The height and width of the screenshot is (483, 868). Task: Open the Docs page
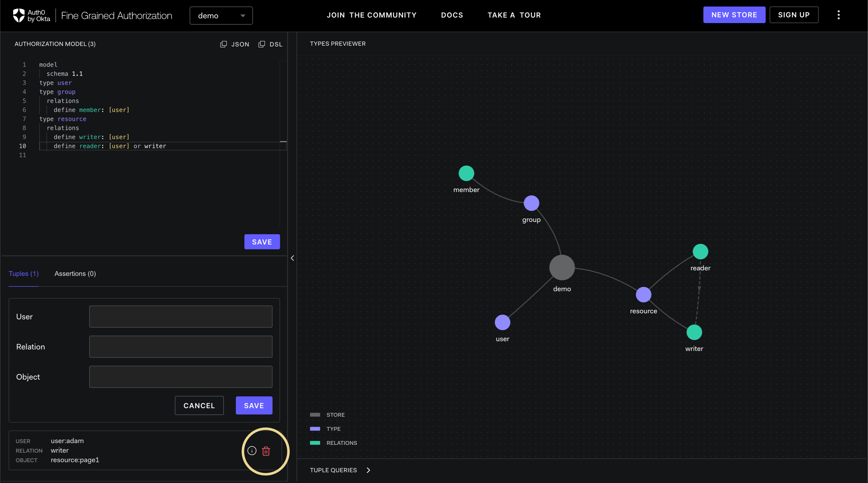[x=452, y=15]
